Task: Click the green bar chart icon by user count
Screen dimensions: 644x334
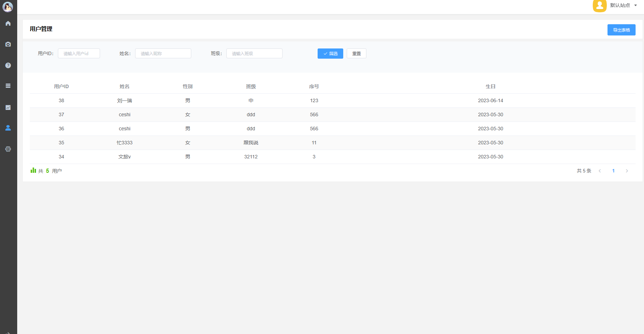Action: click(x=33, y=170)
